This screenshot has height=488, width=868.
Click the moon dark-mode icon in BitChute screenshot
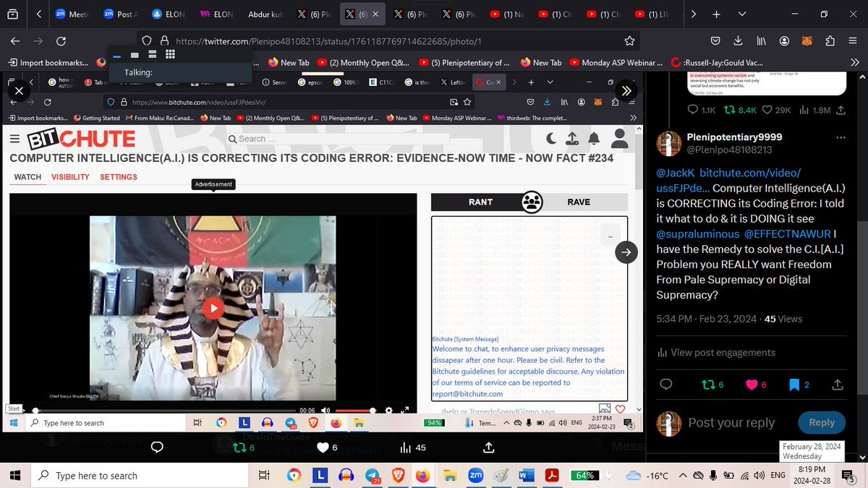tap(551, 137)
